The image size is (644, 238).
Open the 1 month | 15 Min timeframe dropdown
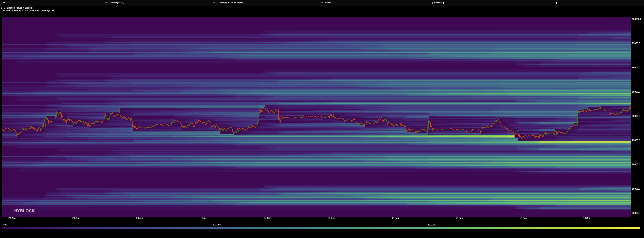271,3
